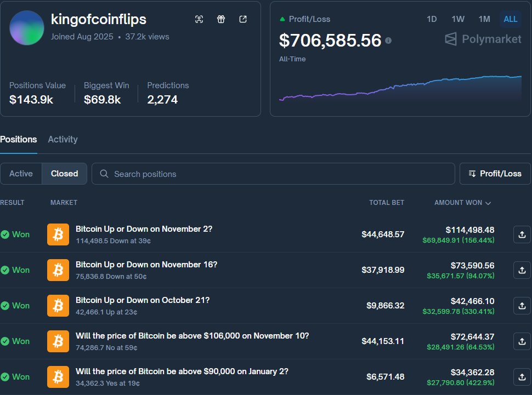Open the profile external link icon
532x395 pixels.
[x=243, y=19]
